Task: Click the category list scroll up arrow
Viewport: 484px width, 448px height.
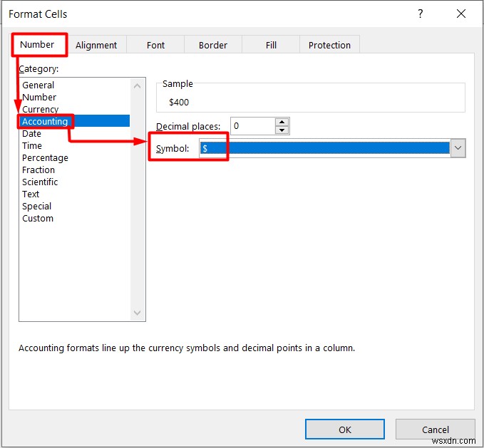Action: click(x=138, y=86)
